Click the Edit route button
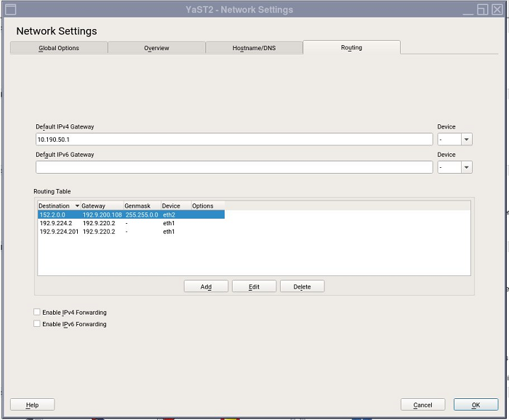Screen dimensions: 509x420 point(254,286)
